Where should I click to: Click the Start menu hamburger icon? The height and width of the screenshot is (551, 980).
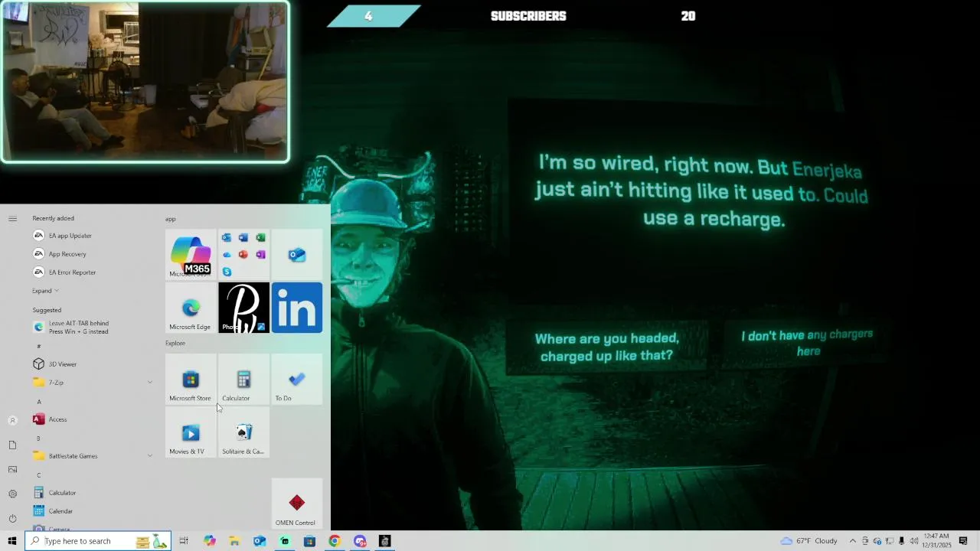[x=12, y=219]
